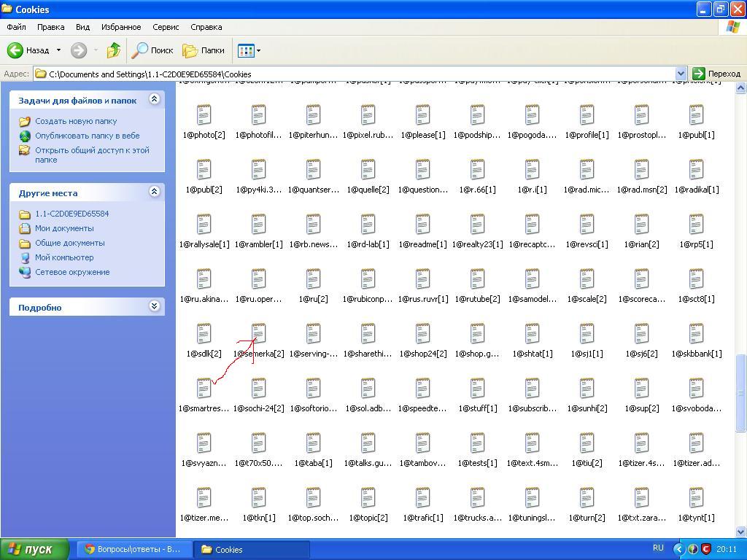Click the Back arrow button in toolbar
This screenshot has height=560, width=747.
[x=16, y=50]
